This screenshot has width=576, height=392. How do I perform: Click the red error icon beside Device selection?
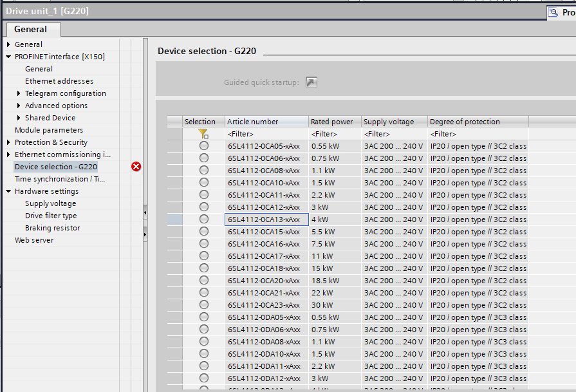[136, 167]
